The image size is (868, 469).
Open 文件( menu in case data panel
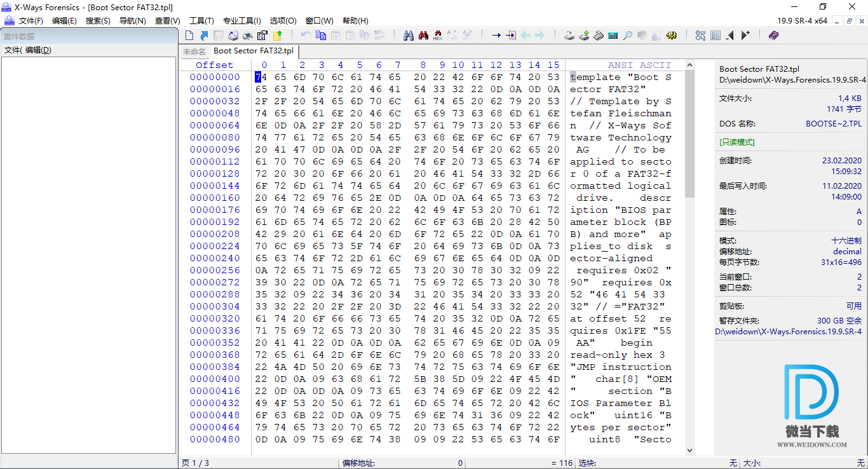click(13, 50)
